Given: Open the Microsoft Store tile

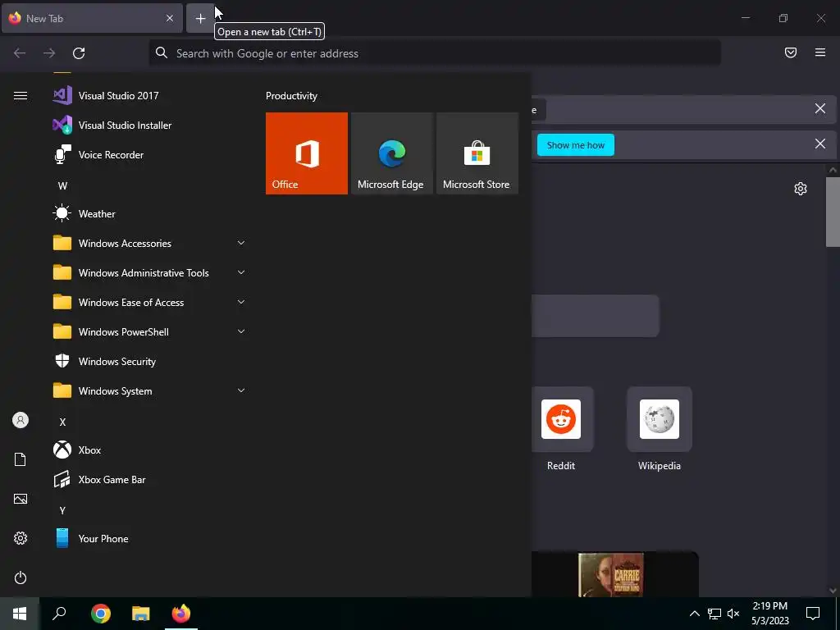Looking at the screenshot, I should pyautogui.click(x=477, y=153).
